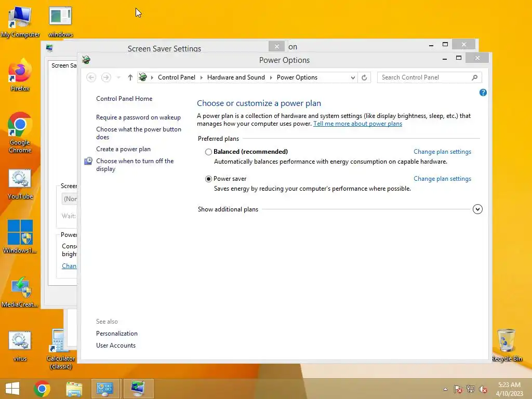Open Chrome from the taskbar
The image size is (532, 399).
pos(42,389)
